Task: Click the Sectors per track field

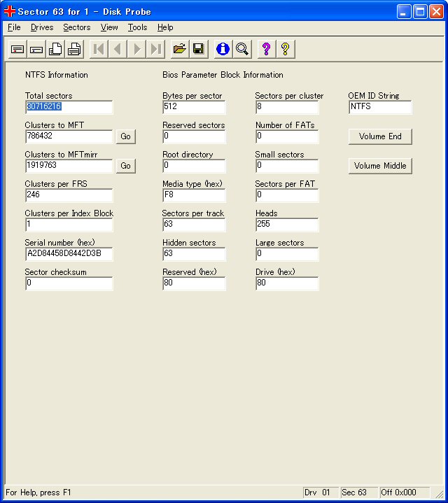Action: click(x=194, y=225)
